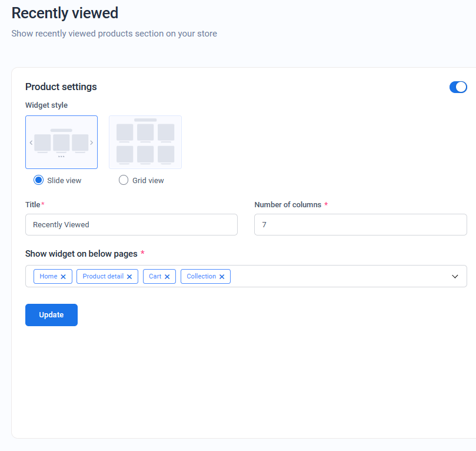This screenshot has width=476, height=451.
Task: Click the Product detail page tag
Action: point(103,276)
